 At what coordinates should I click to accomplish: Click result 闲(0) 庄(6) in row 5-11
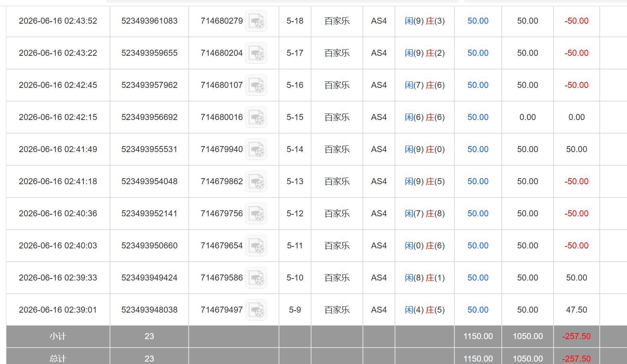[425, 246]
